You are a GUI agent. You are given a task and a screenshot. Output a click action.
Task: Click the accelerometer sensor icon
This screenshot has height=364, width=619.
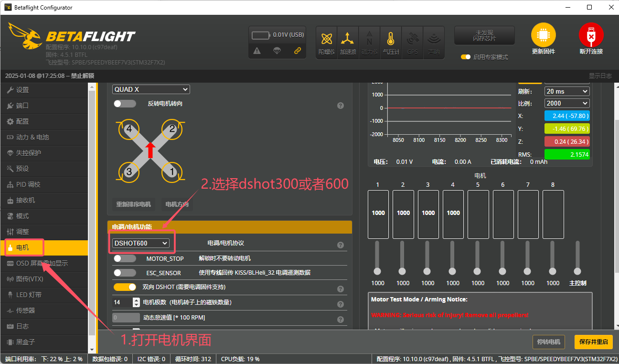pos(348,43)
